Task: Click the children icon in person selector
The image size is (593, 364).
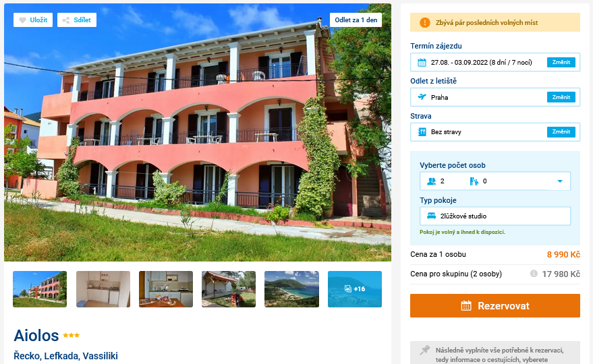Action: coord(474,181)
